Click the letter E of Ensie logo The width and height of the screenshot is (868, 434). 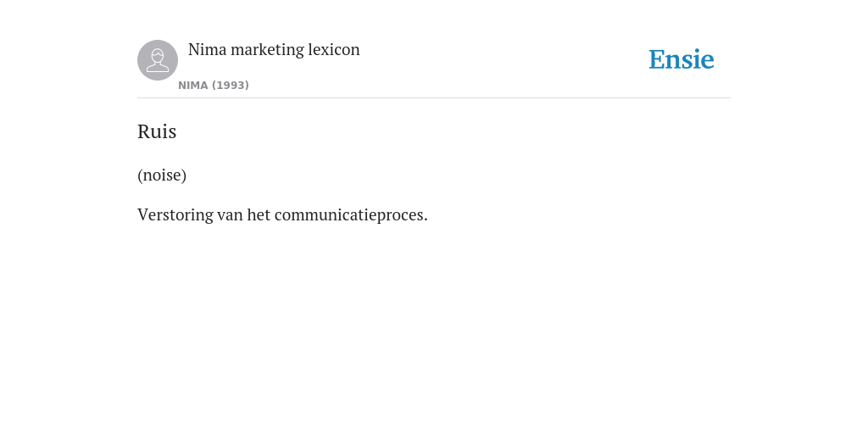pos(657,60)
